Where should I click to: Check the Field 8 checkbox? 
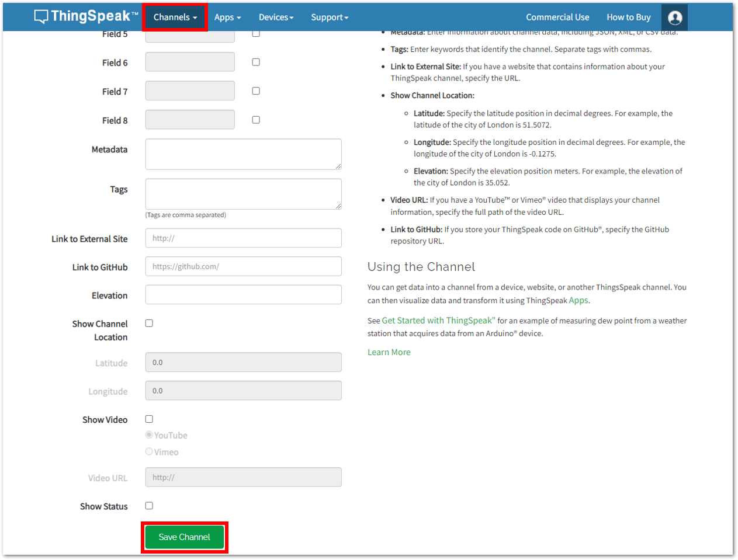pyautogui.click(x=256, y=120)
